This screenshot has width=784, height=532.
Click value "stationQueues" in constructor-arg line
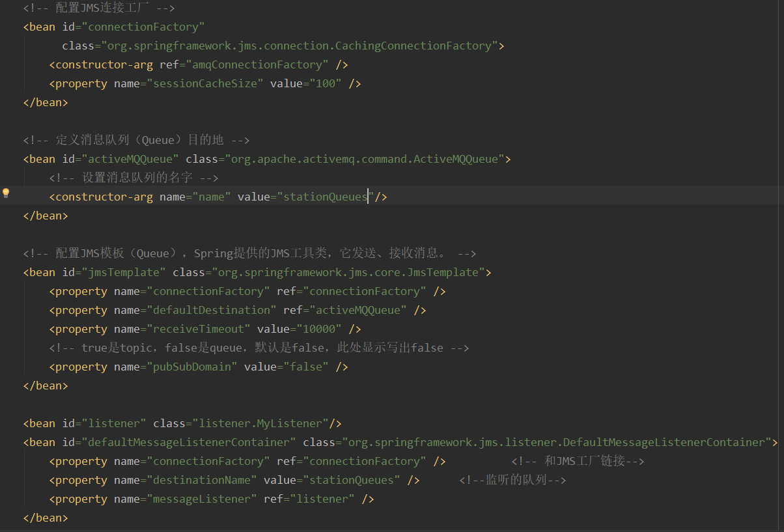326,197
